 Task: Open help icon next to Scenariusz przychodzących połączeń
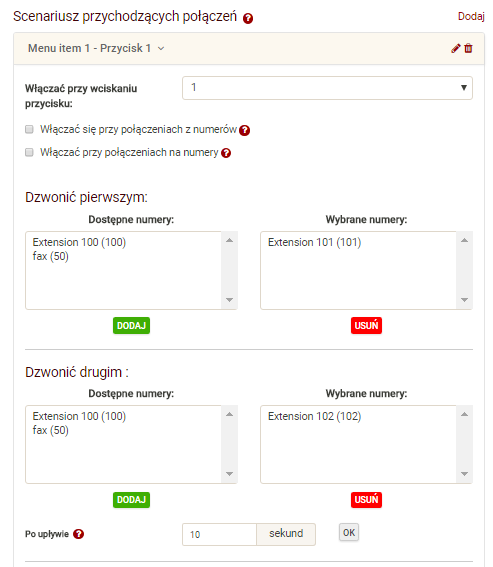248,18
